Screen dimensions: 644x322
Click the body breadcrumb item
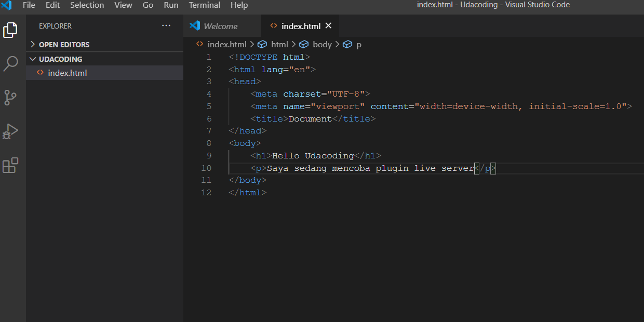pos(323,44)
